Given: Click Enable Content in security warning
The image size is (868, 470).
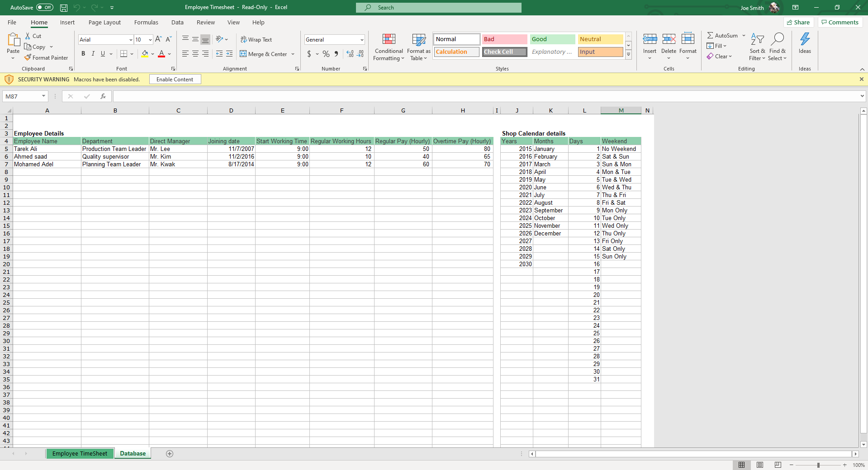Looking at the screenshot, I should (175, 80).
